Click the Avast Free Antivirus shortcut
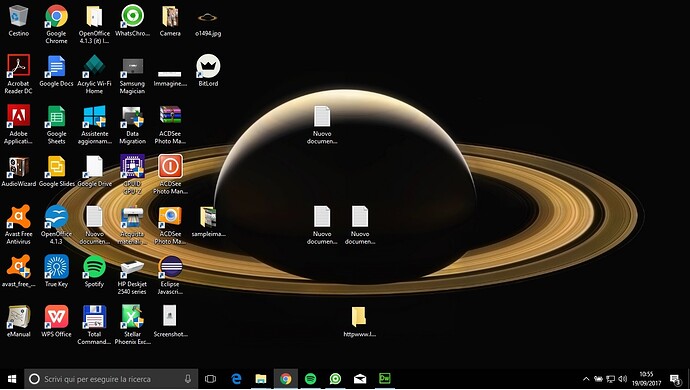The image size is (690, 390). coord(18,224)
